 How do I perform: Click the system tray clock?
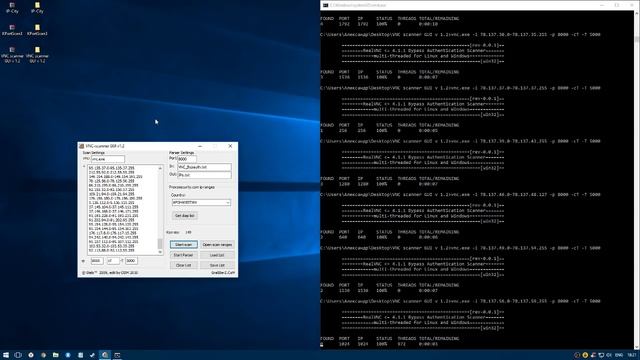[631, 355]
